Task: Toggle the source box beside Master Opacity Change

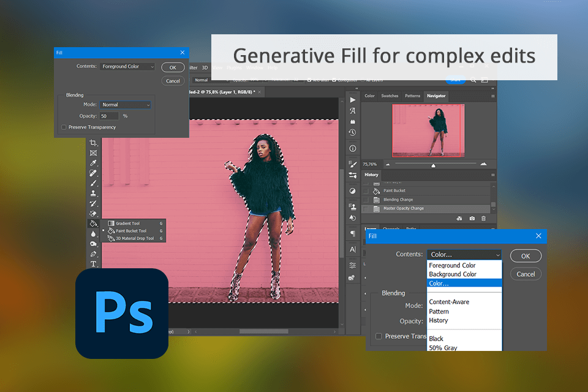Action: pos(366,208)
